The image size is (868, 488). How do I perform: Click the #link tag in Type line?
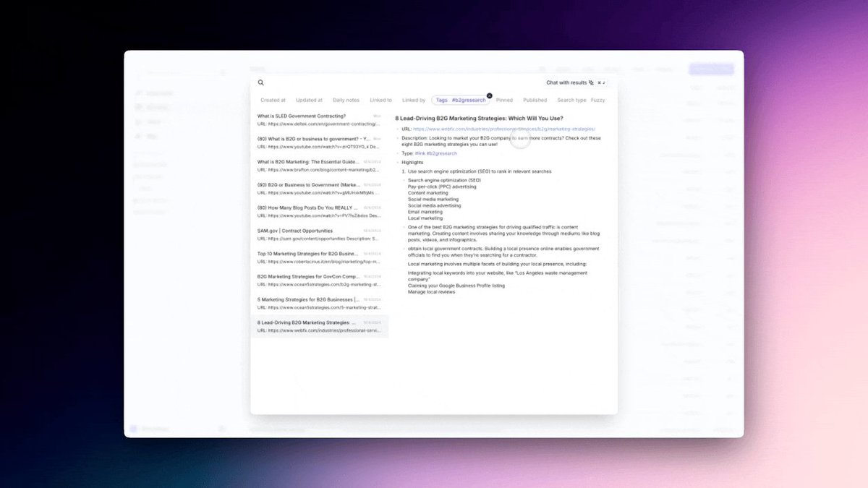click(x=420, y=154)
